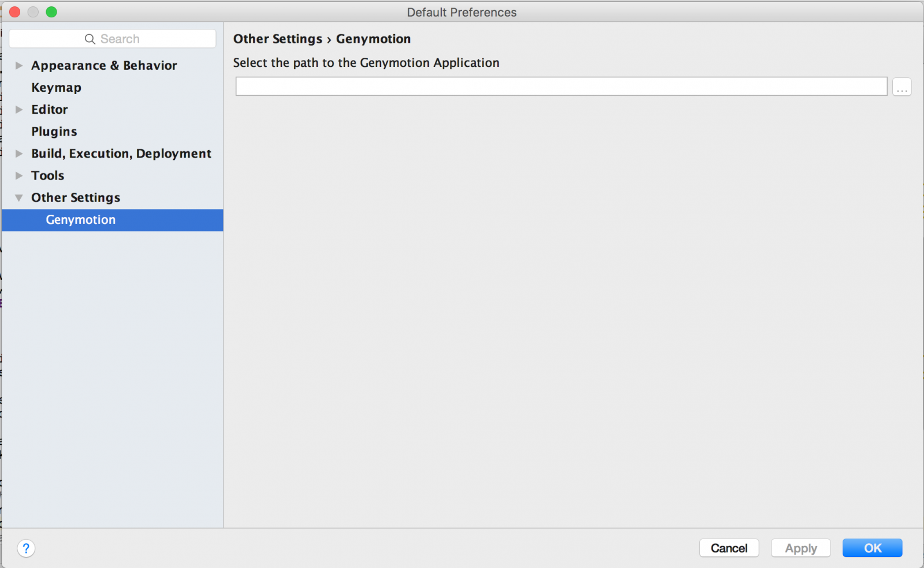The width and height of the screenshot is (924, 568).
Task: Click the help question mark icon
Action: pos(26,548)
